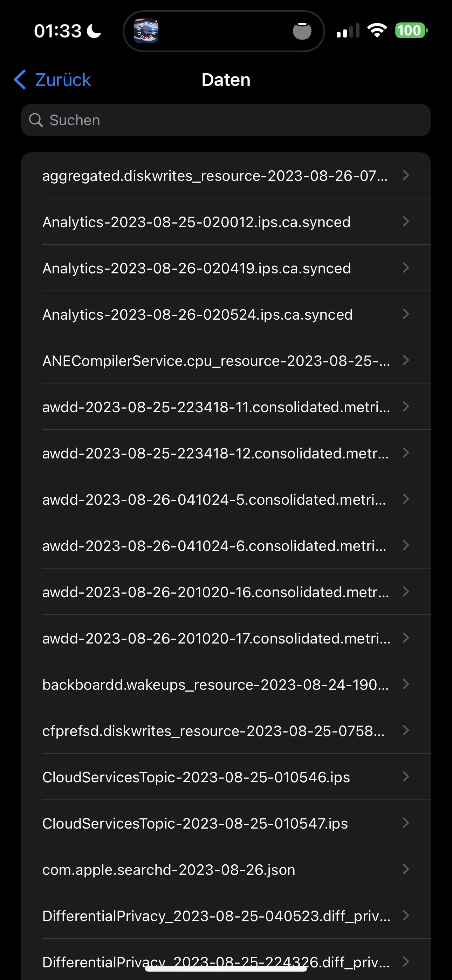Expand chevron for backboardd.wakeups_resource row
Viewport: 452px width, 980px height.
(x=406, y=685)
